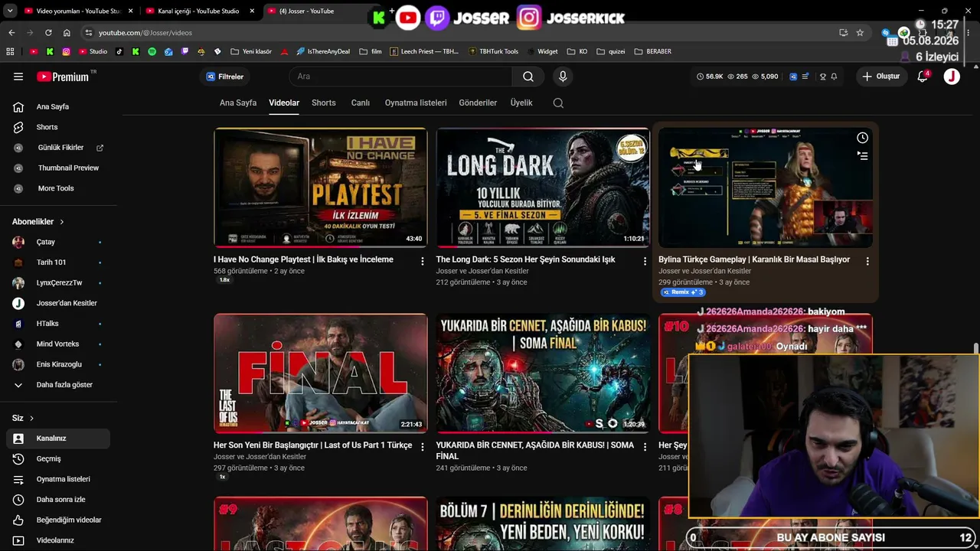Open the browser home page button
Screen dimensions: 980x551
[67, 33]
